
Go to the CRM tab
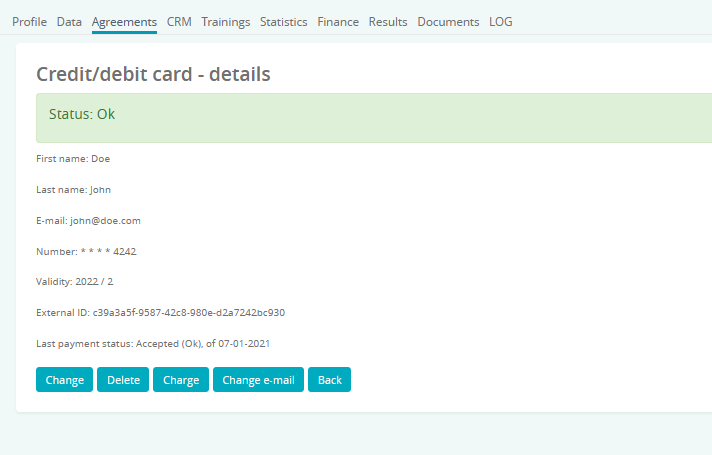pos(179,22)
